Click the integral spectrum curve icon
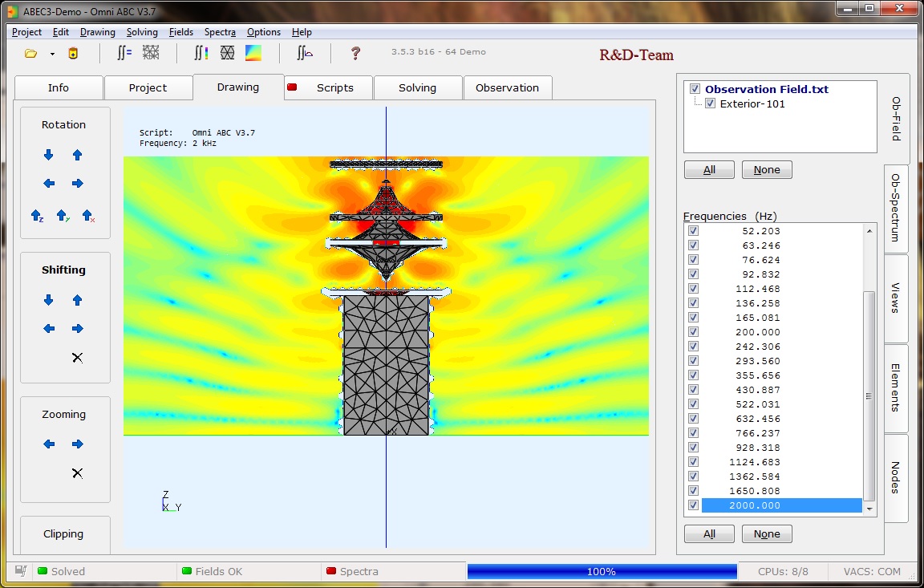This screenshot has height=588, width=924. pyautogui.click(x=305, y=53)
